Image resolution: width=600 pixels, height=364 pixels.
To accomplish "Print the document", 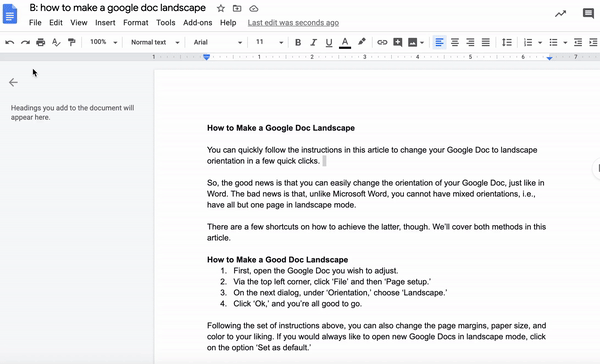I will [x=41, y=42].
